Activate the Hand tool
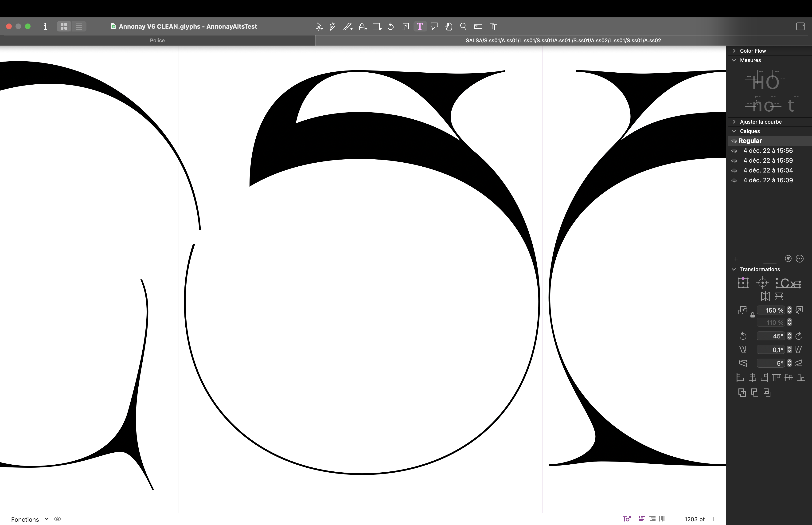This screenshot has width=812, height=525. pos(449,27)
